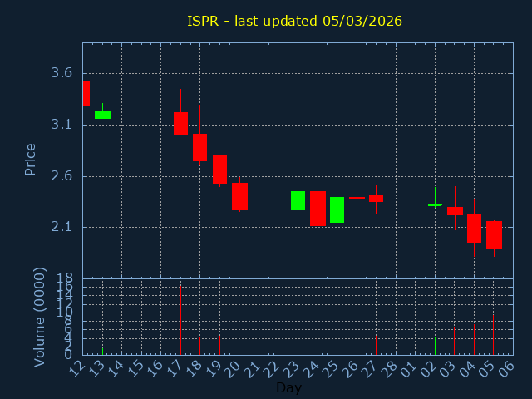This screenshot has width=532, height=399.
Task: Click the 2.1 price axis label
Action: pyautogui.click(x=62, y=227)
